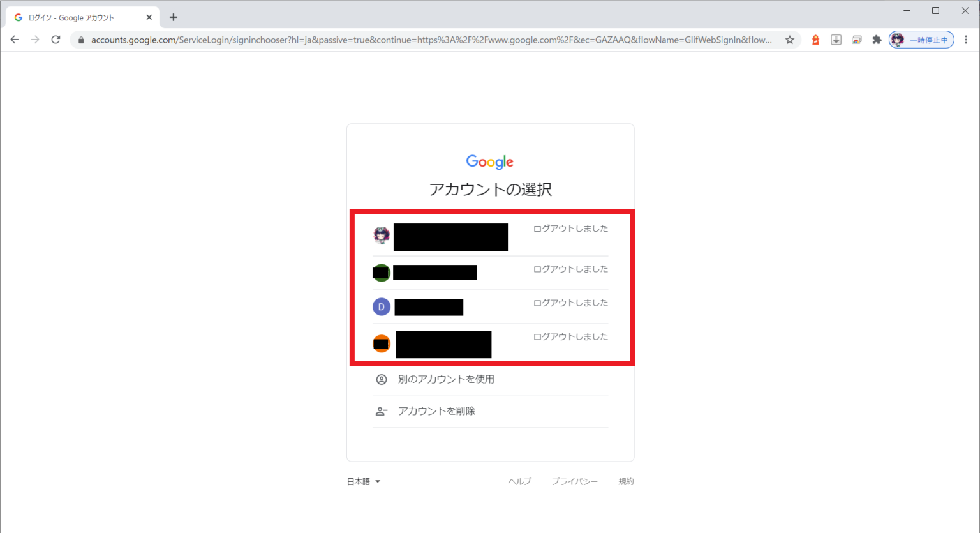
Task: Click アカウントを削除
Action: pyautogui.click(x=436, y=411)
